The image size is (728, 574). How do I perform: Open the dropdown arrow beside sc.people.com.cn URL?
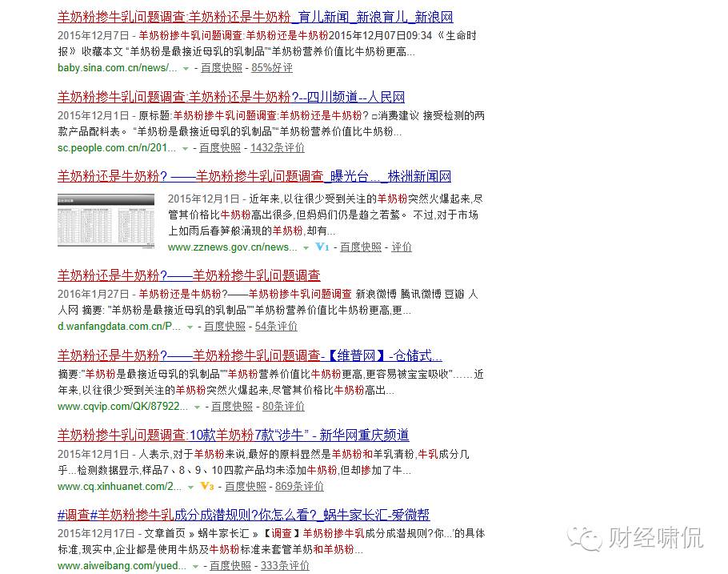[x=185, y=148]
